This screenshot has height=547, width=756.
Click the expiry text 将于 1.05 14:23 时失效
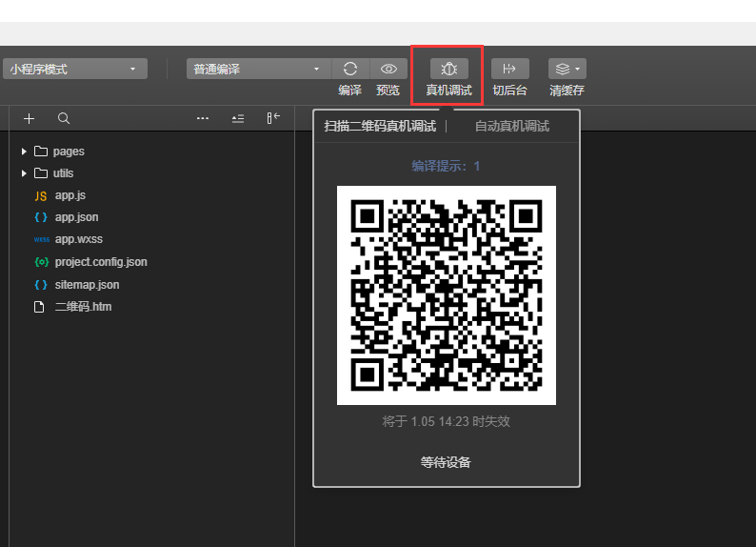click(446, 421)
